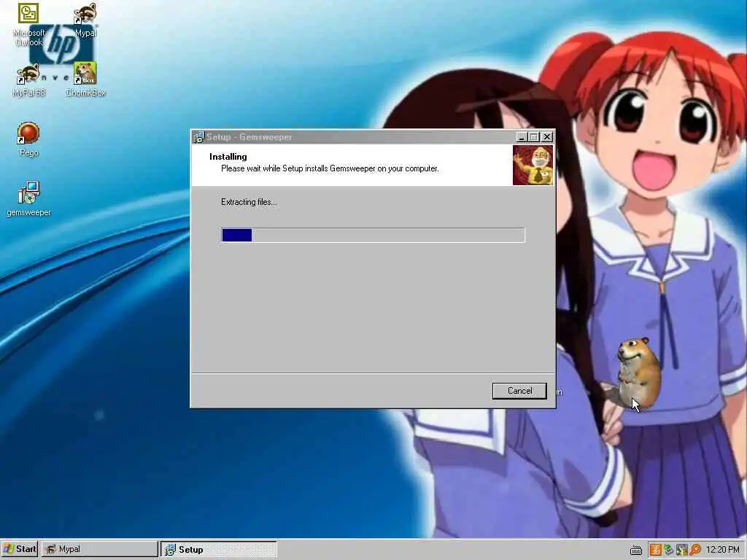Viewport: 747px width, 560px height.
Task: Click the professor image in setup header
Action: pos(533,165)
